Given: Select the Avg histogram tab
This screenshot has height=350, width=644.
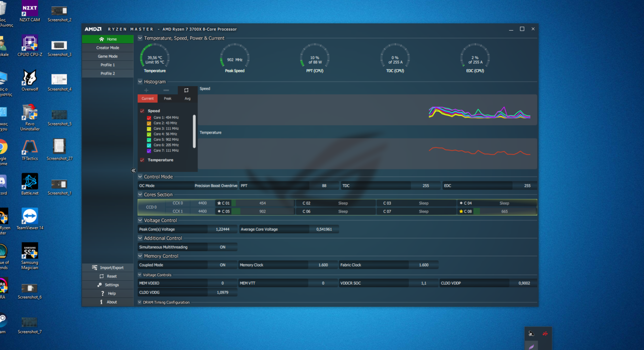Looking at the screenshot, I should click(x=187, y=99).
